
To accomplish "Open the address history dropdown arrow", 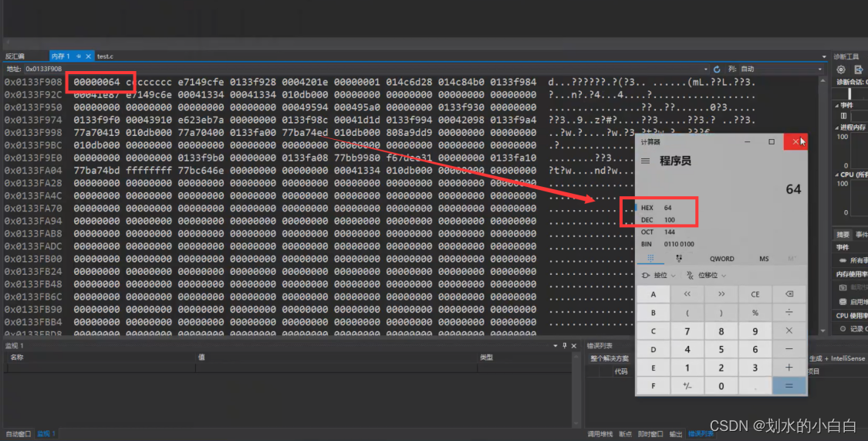I will [x=705, y=70].
